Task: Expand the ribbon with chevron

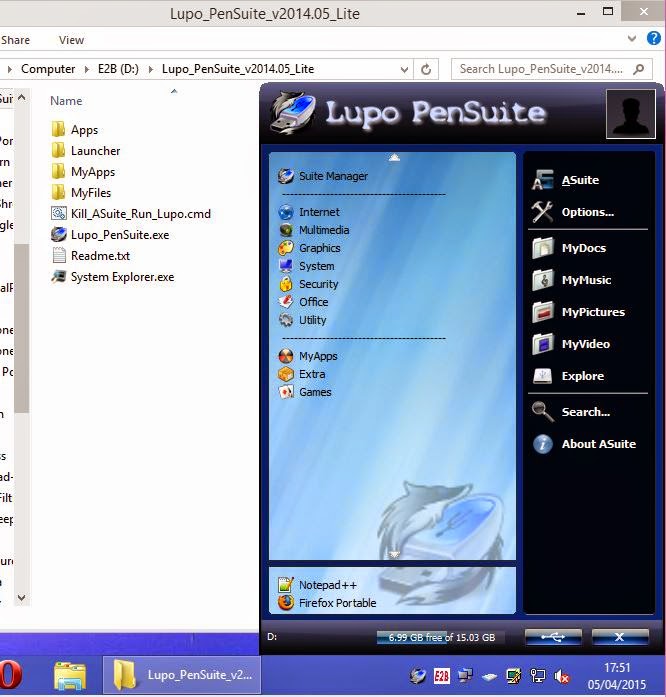Action: click(x=632, y=39)
